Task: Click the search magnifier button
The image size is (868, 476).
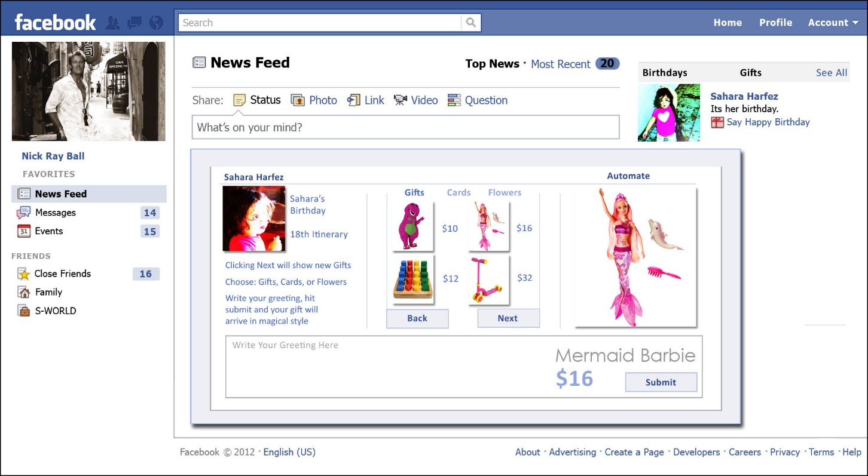Action: click(x=471, y=23)
